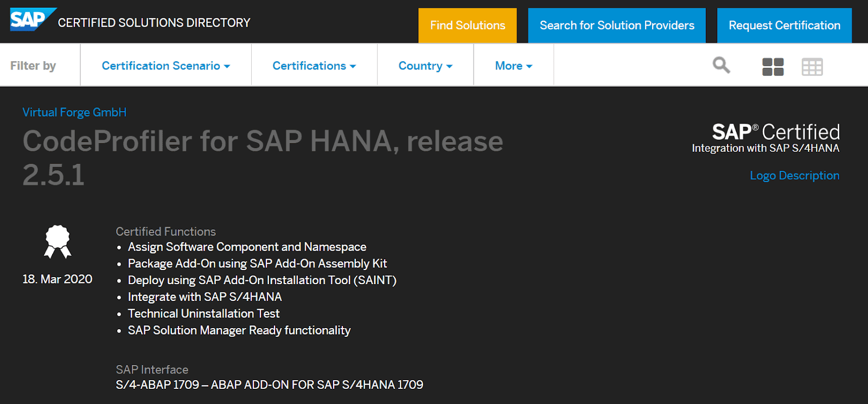Switch to the tile grid view
The width and height of the screenshot is (868, 404).
point(773,67)
